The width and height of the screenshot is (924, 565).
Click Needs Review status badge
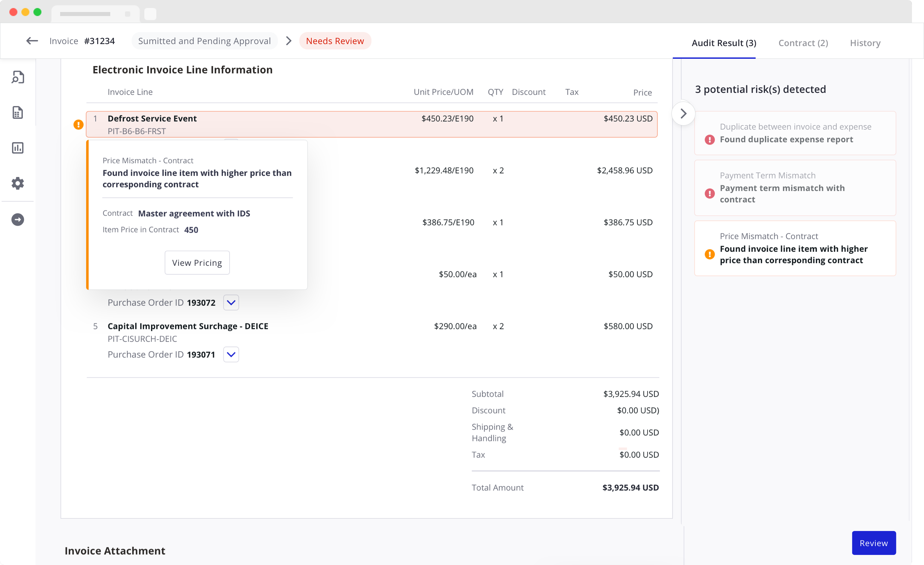pos(335,41)
